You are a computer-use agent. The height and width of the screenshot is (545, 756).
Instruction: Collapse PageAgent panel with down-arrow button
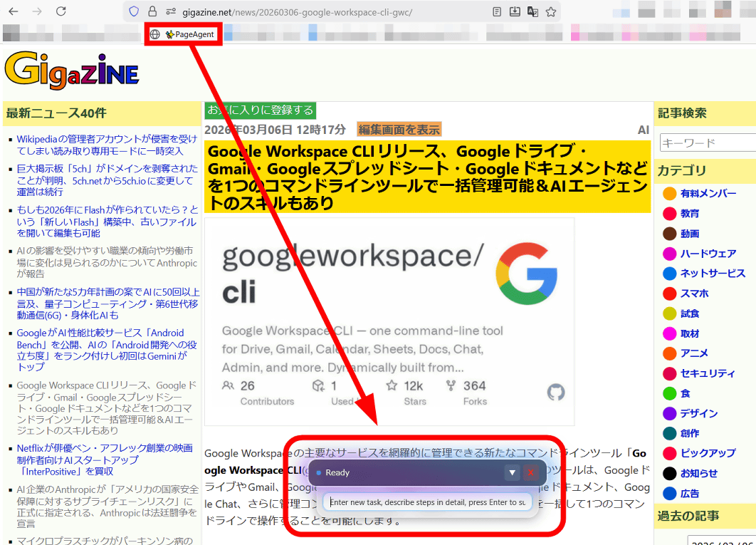point(512,472)
